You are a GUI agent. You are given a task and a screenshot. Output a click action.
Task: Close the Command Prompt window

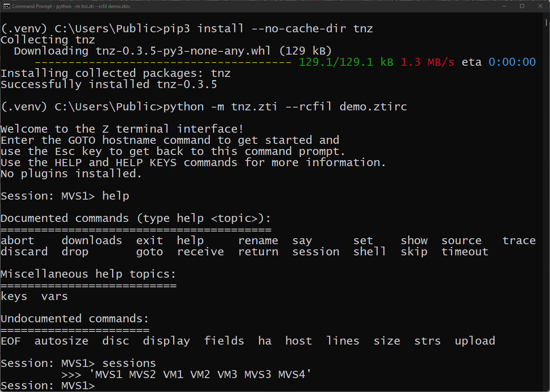[541, 6]
